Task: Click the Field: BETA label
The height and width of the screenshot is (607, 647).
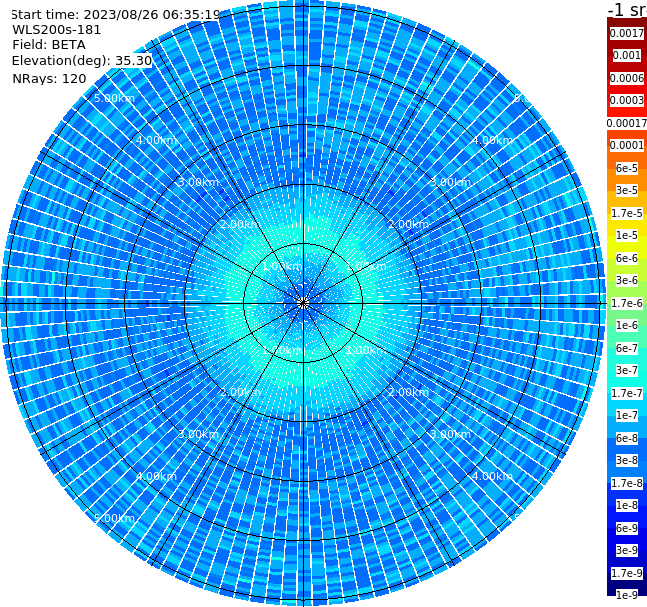Action: click(x=49, y=45)
